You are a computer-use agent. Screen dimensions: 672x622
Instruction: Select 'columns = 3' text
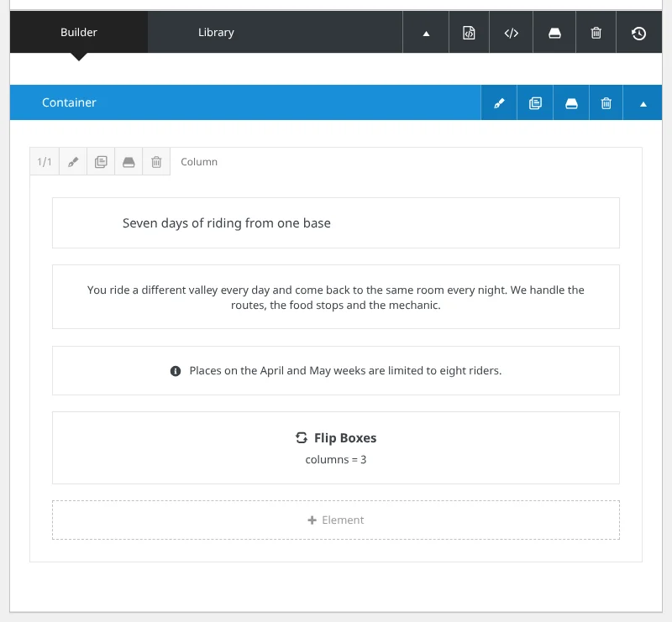pyautogui.click(x=336, y=460)
